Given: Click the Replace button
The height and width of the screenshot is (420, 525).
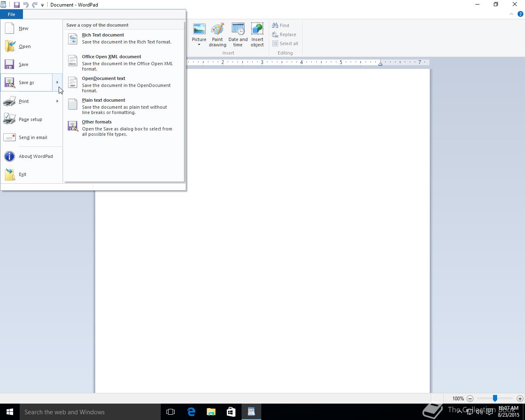Looking at the screenshot, I should coord(284,34).
